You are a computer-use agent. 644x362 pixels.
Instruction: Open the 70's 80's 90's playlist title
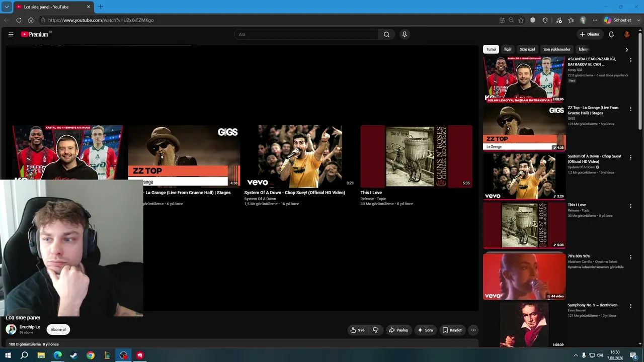(x=579, y=256)
